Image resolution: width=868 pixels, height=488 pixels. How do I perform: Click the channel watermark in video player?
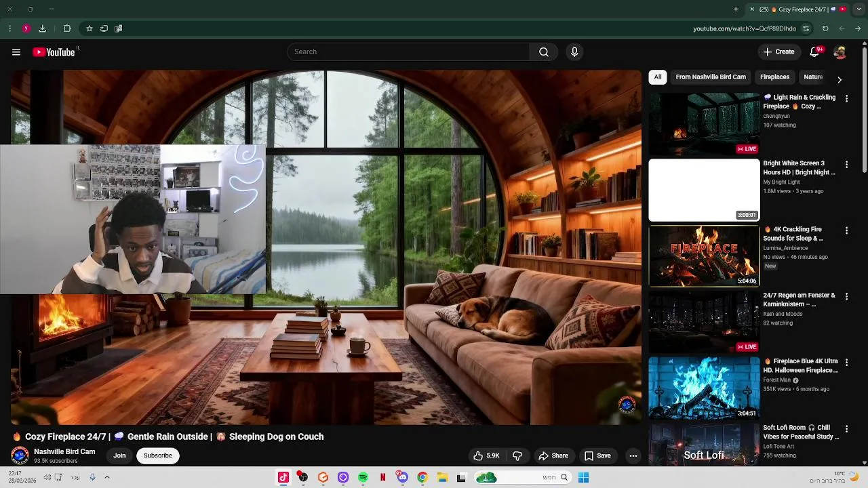pyautogui.click(x=627, y=405)
